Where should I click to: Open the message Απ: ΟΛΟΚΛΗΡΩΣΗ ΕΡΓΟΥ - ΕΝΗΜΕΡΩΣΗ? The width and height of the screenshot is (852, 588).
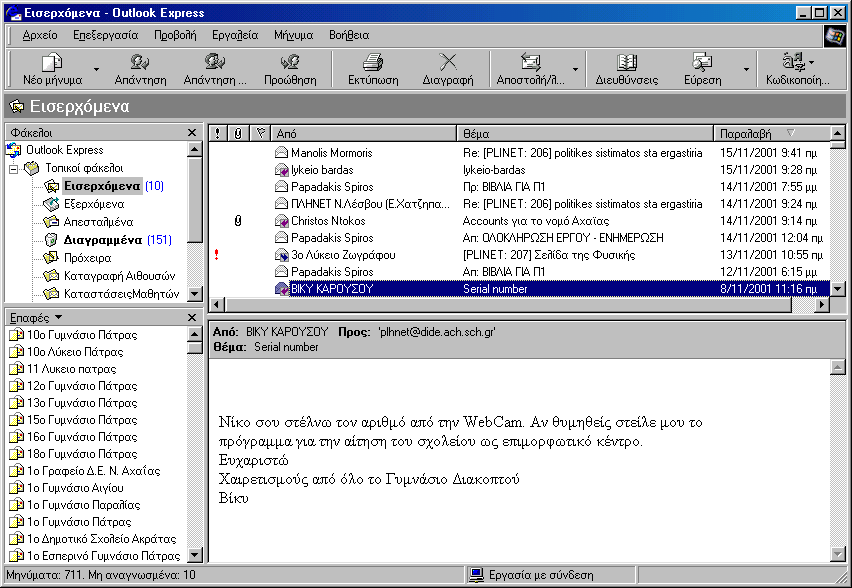[x=519, y=238]
